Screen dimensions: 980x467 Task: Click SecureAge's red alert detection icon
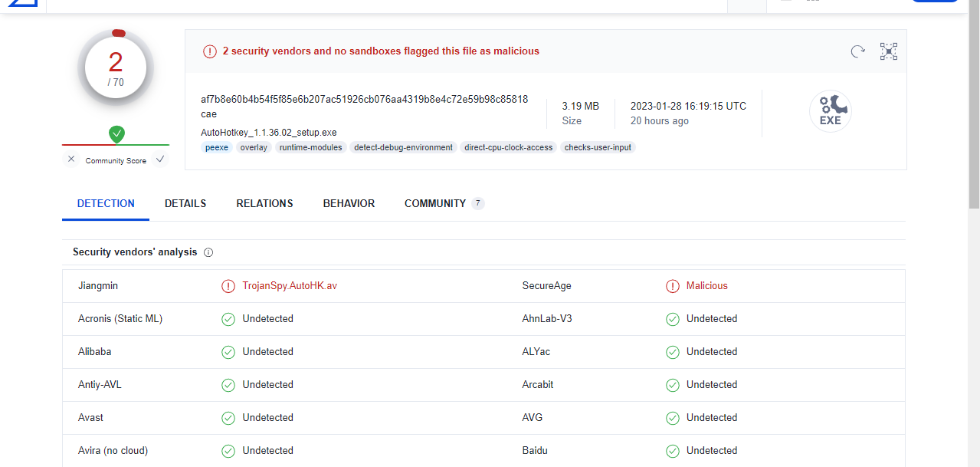point(673,286)
